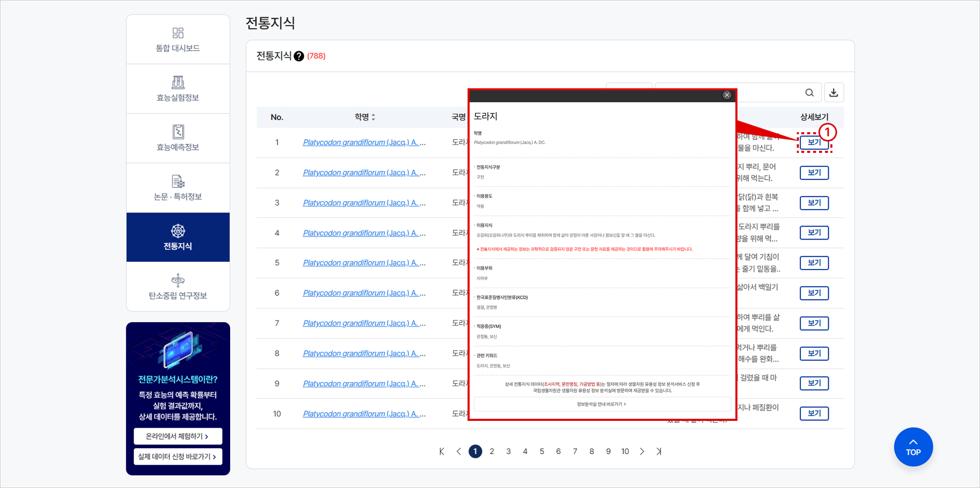Close the 도라지 detail popup
This screenshot has width=980, height=488.
click(727, 95)
